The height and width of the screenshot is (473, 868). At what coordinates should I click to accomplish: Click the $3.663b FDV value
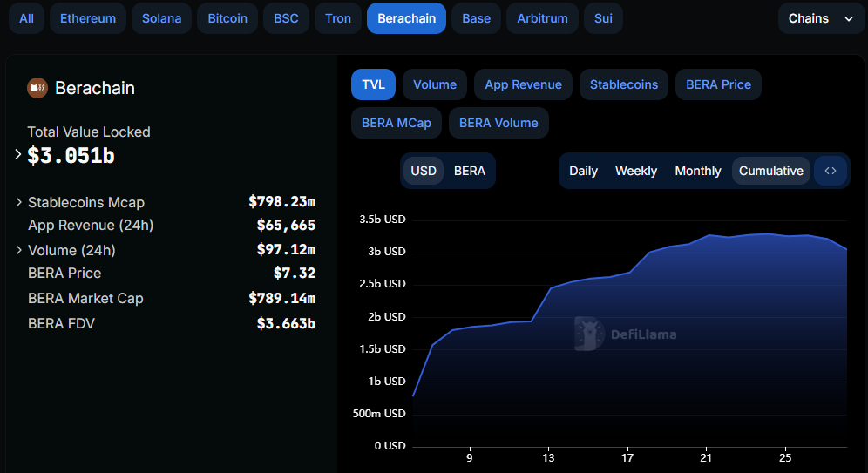286,324
